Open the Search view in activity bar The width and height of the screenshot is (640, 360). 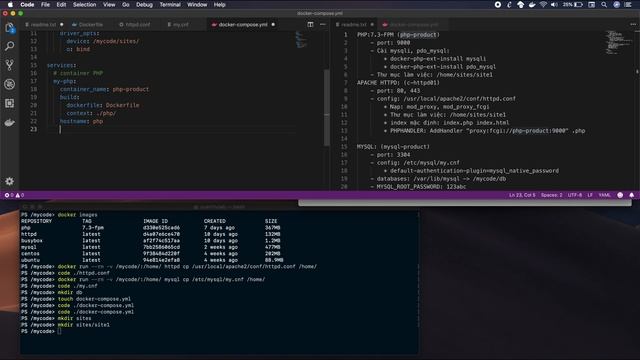point(9,46)
